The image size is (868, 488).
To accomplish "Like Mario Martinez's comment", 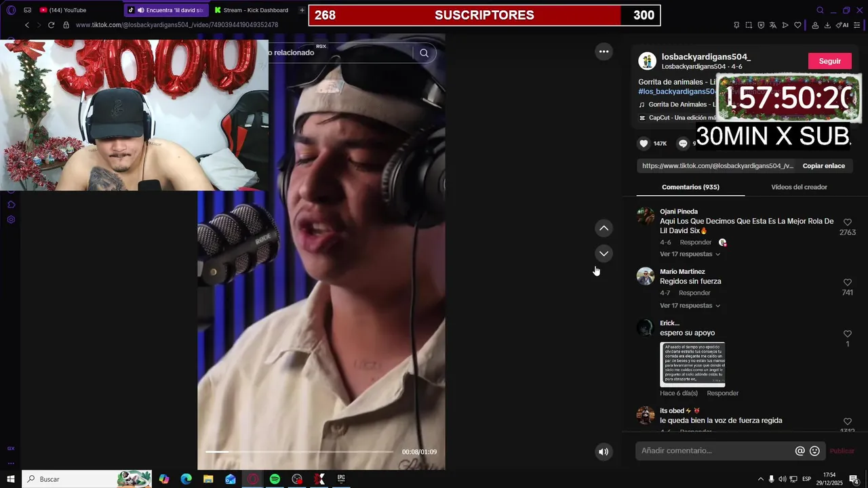I will click(x=847, y=283).
